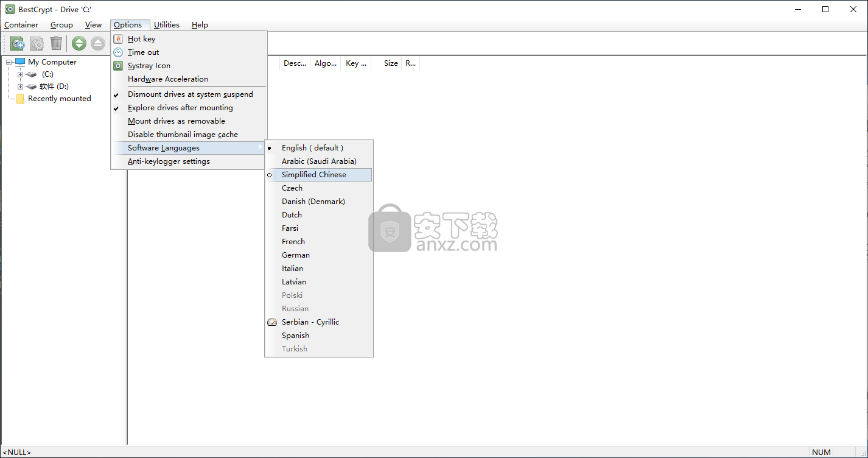Switch language to Serbian - Cyrillic

(x=318, y=322)
